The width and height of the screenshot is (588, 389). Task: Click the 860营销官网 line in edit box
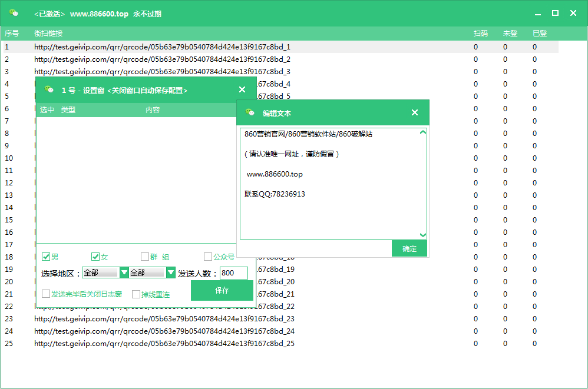pyautogui.click(x=308, y=134)
